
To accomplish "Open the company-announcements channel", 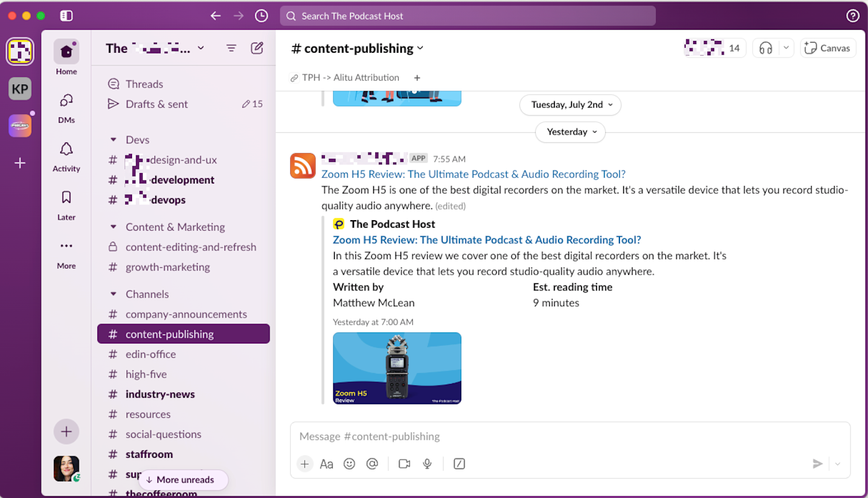I will point(184,314).
